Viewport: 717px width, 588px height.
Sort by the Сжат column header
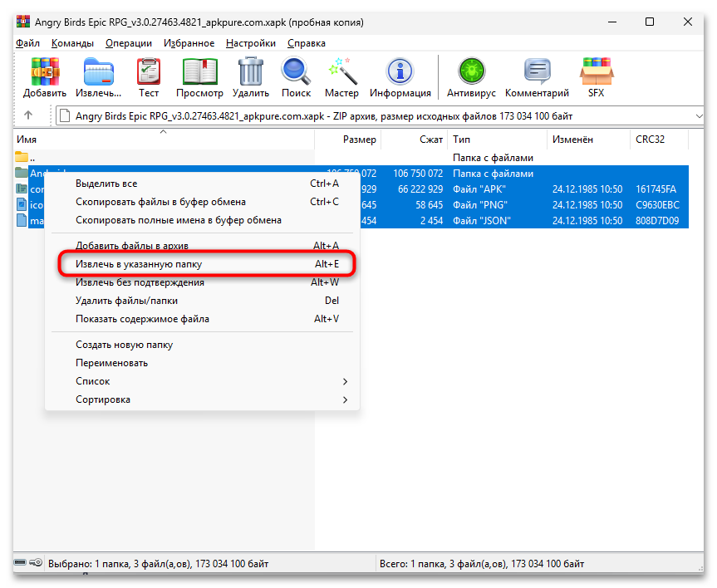[415, 140]
